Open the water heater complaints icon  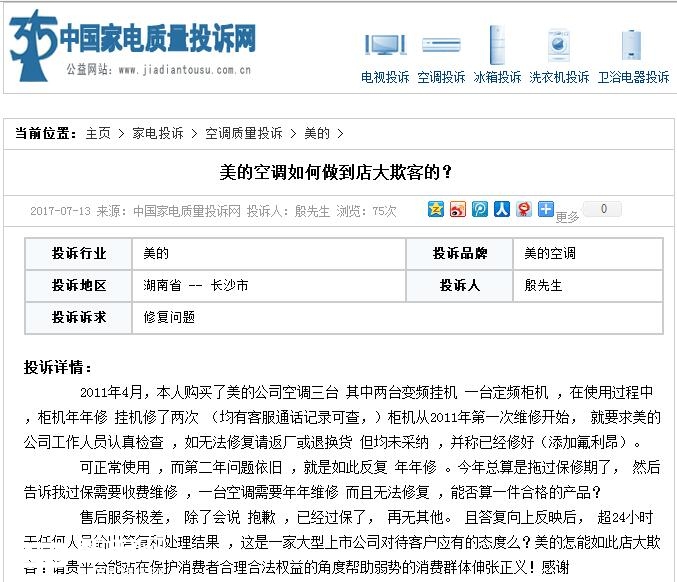[632, 45]
